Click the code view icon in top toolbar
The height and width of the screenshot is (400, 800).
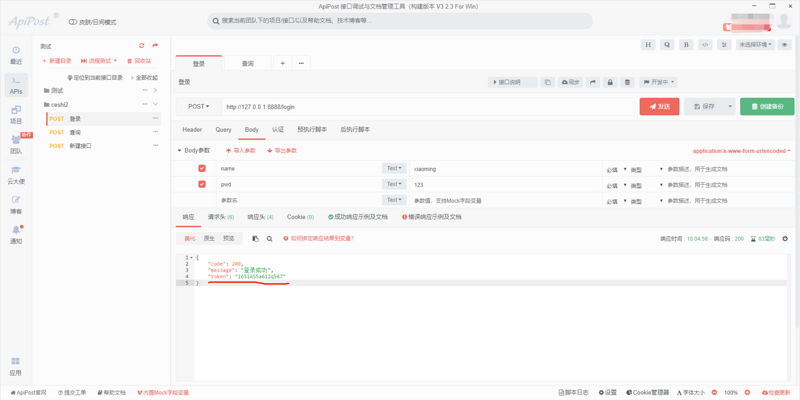(705, 45)
